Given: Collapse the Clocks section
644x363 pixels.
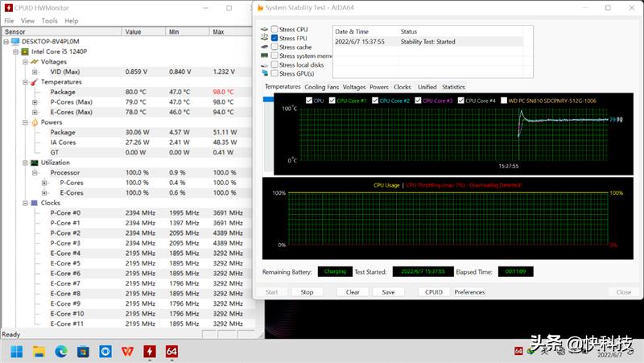Looking at the screenshot, I should click(x=25, y=203).
